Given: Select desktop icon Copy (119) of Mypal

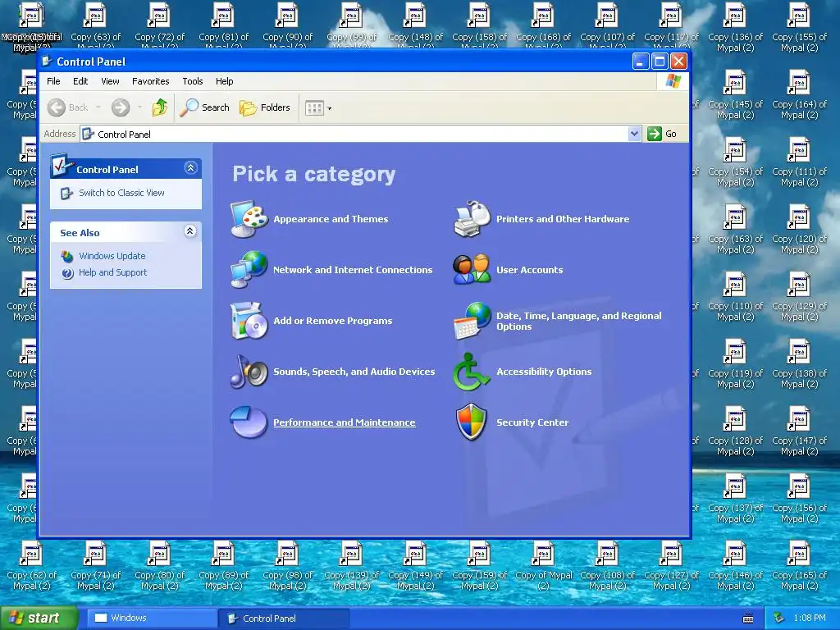Looking at the screenshot, I should click(x=735, y=363).
